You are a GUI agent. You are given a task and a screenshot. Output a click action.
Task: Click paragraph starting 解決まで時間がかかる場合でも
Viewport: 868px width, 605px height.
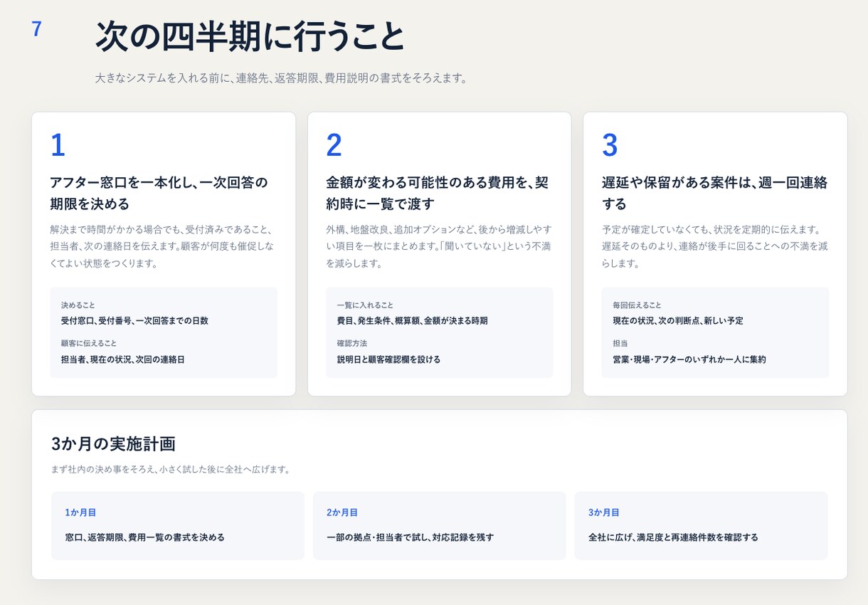pos(162,246)
